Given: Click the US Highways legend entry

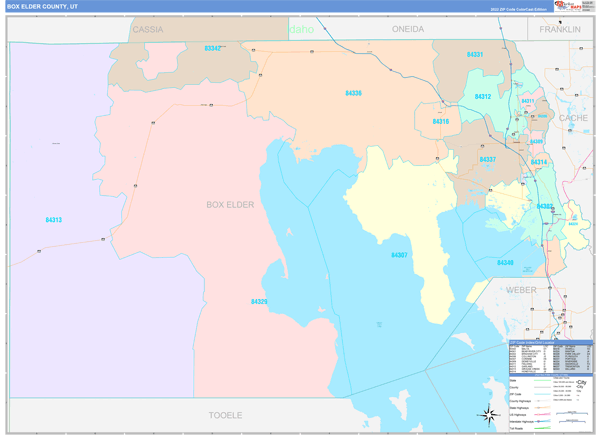Looking at the screenshot, I should pos(530,414).
